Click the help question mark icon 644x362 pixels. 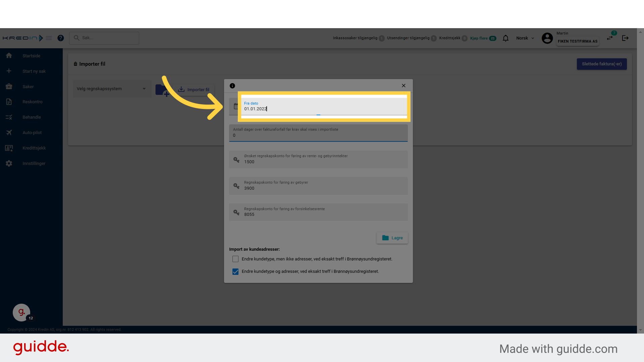pos(60,38)
